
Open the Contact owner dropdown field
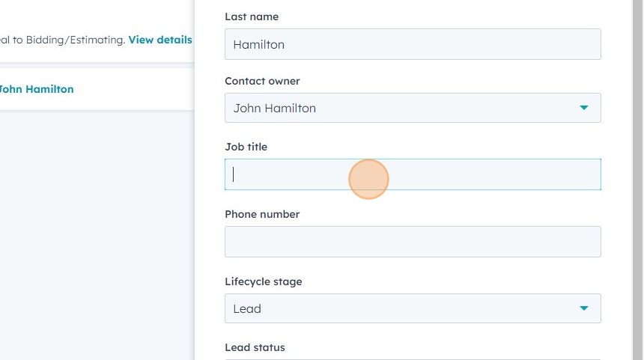(x=412, y=108)
